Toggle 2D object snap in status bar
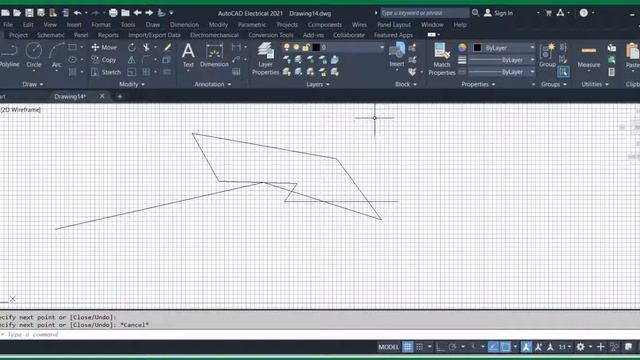640x360 pixels. tap(505, 347)
